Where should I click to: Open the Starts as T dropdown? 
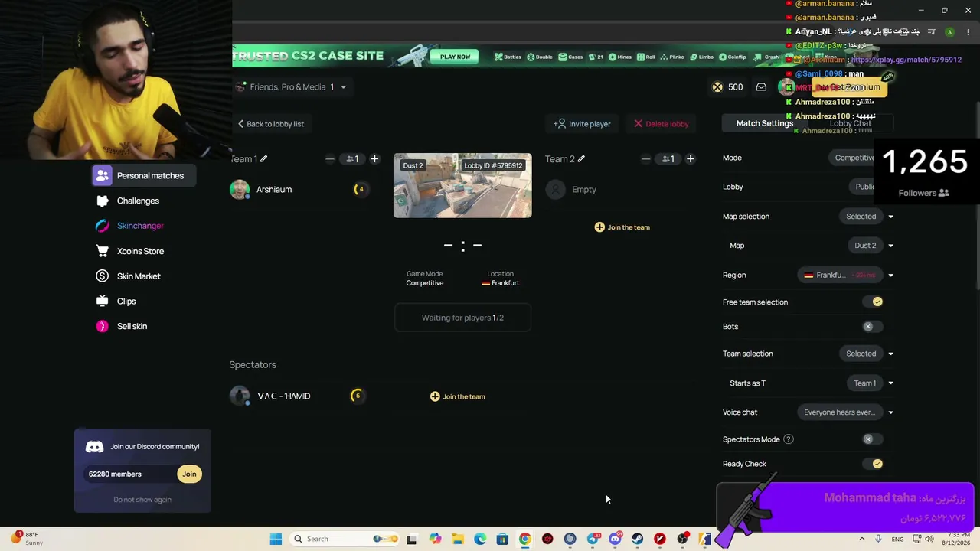click(872, 383)
